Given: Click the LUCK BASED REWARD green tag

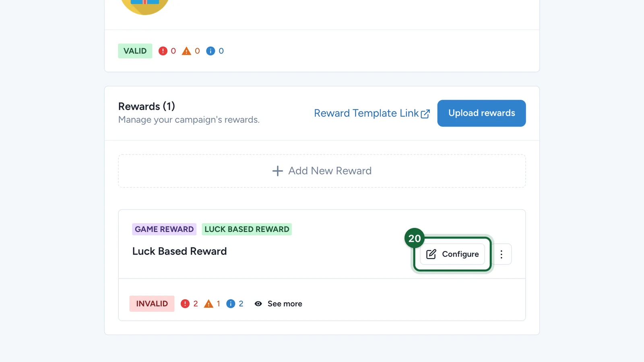Looking at the screenshot, I should coord(247,229).
